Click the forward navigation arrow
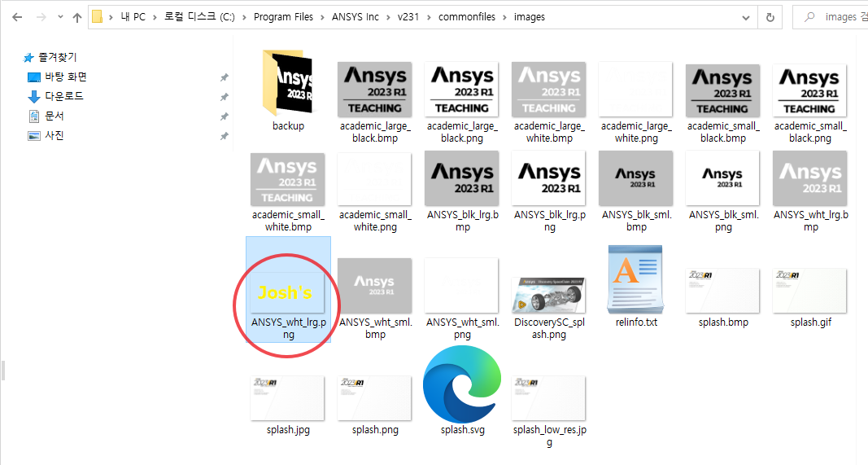868x465 pixels. coord(41,17)
